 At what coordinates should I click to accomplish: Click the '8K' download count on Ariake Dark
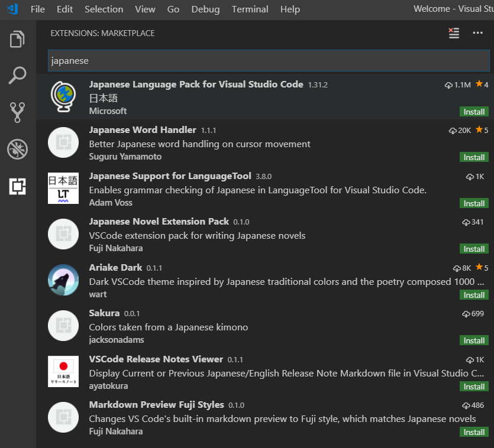(x=462, y=268)
